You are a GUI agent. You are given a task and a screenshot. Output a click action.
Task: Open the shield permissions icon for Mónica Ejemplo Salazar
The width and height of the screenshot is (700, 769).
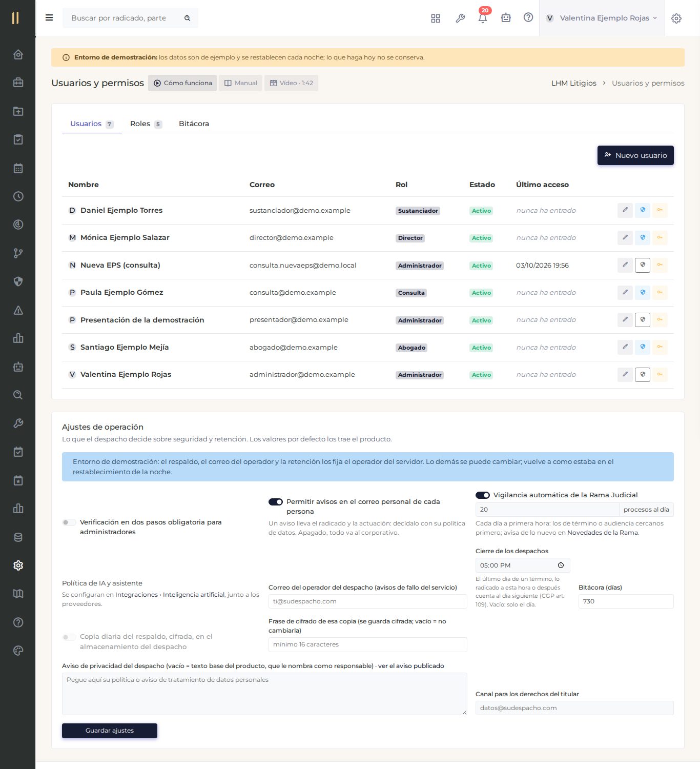point(643,238)
